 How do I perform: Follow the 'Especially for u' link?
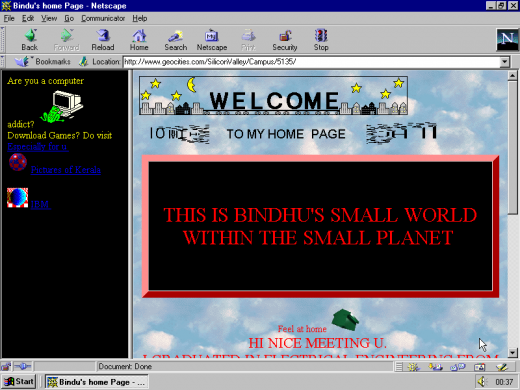[38, 147]
